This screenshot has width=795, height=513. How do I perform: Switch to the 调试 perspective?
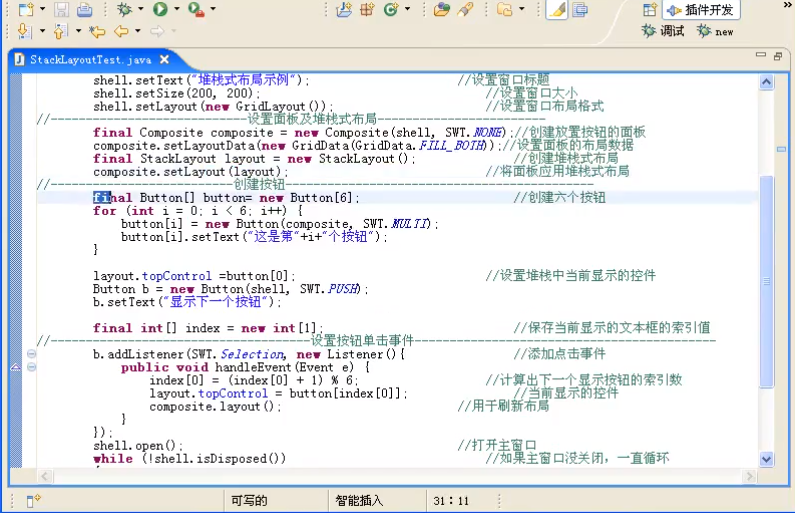pyautogui.click(x=664, y=31)
